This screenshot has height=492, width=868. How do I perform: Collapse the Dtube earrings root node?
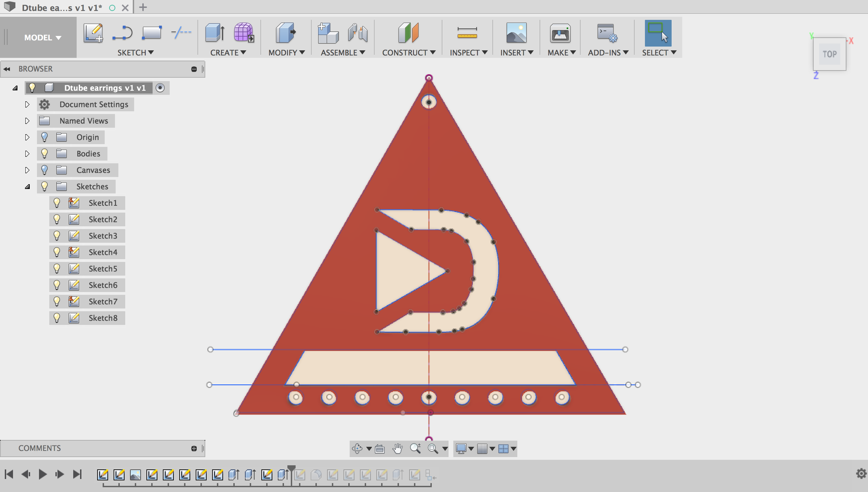15,88
